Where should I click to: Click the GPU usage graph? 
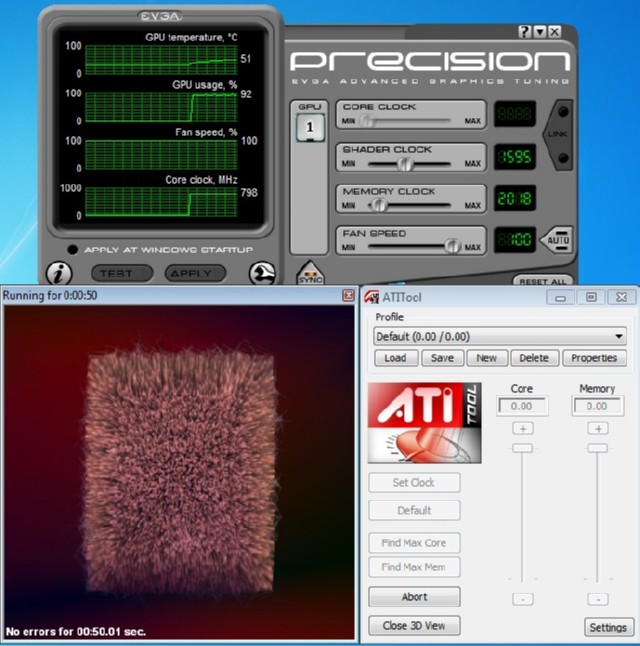pyautogui.click(x=161, y=107)
